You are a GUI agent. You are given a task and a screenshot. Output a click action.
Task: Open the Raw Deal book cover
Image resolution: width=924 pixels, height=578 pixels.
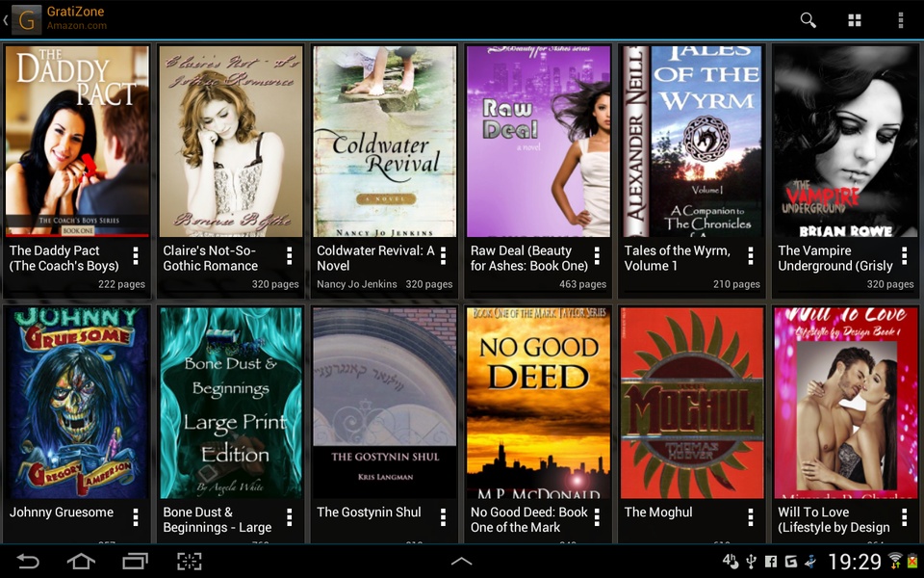[539, 142]
